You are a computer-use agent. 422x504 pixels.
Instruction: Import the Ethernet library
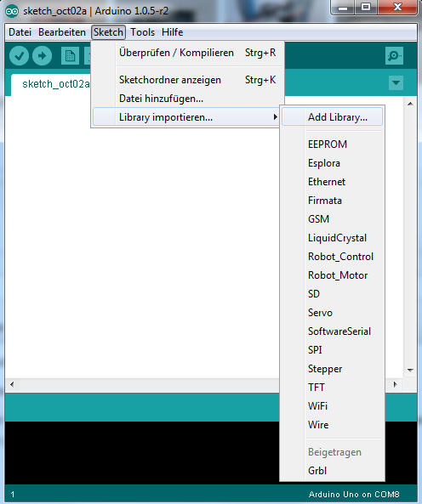tap(333, 182)
